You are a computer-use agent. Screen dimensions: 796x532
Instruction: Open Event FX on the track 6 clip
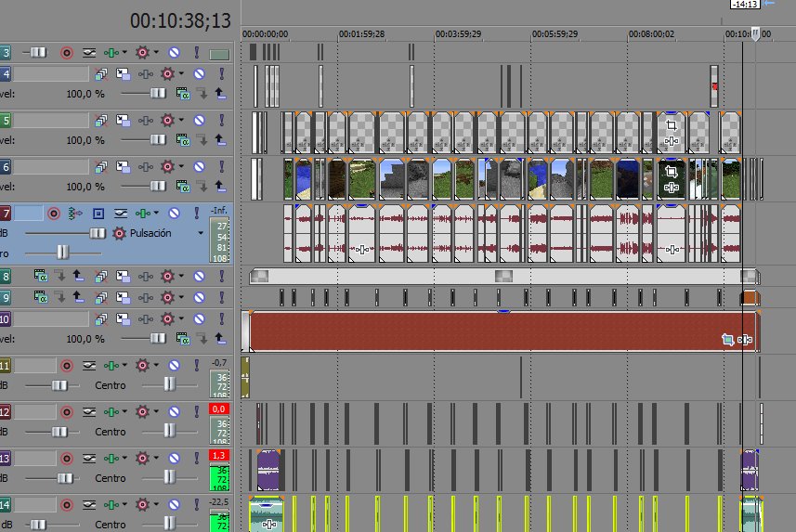(672, 188)
